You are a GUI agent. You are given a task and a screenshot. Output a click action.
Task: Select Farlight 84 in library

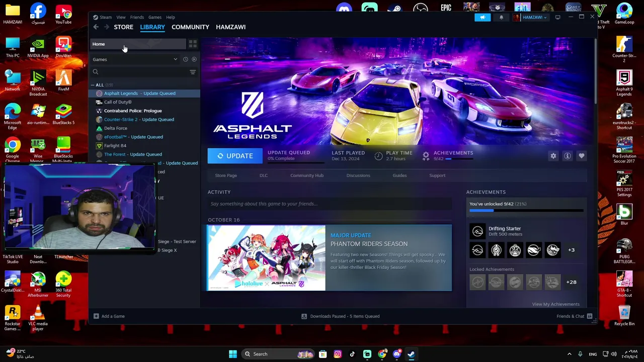click(115, 146)
